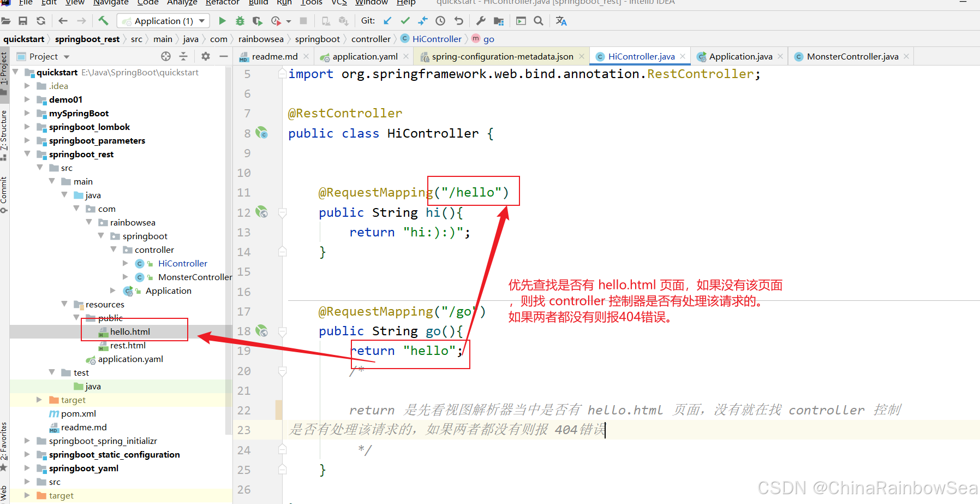Open the Analyze menu
Screen dimensions: 980x504
182,2
